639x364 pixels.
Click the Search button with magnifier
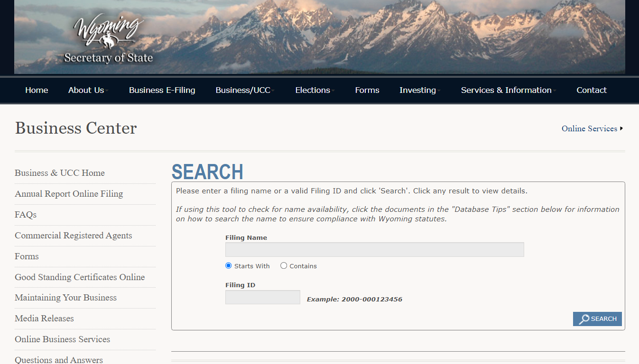coord(597,319)
